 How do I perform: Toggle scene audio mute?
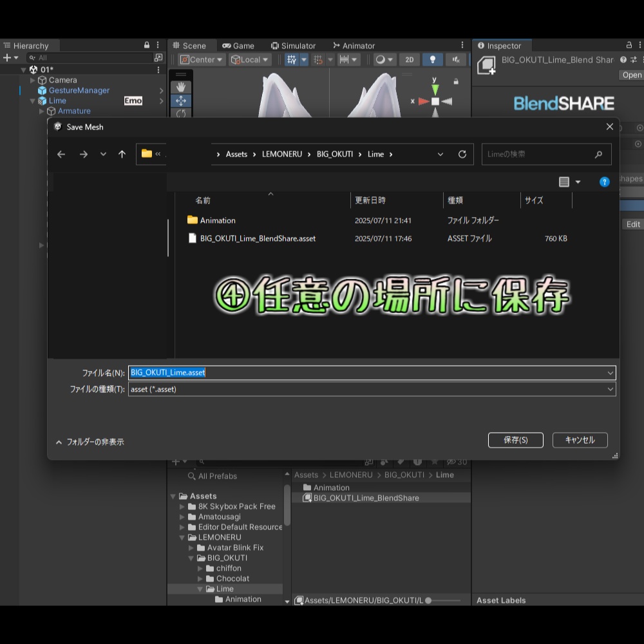tap(456, 60)
